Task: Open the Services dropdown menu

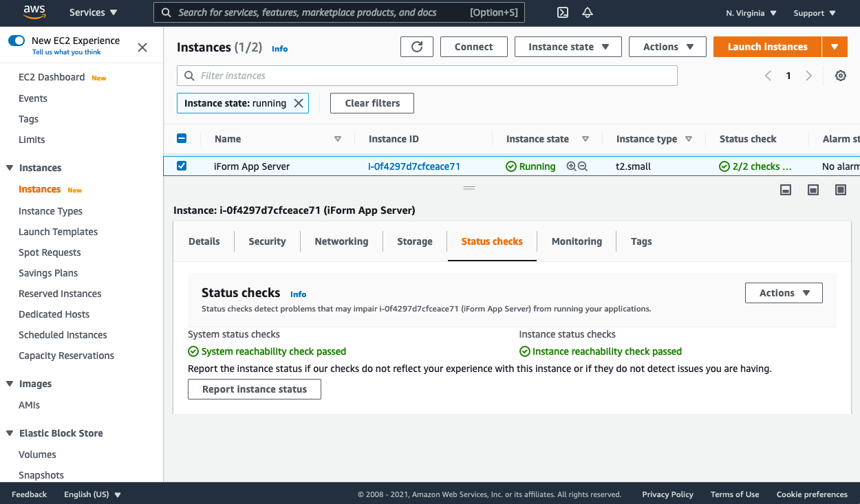Action: point(93,12)
